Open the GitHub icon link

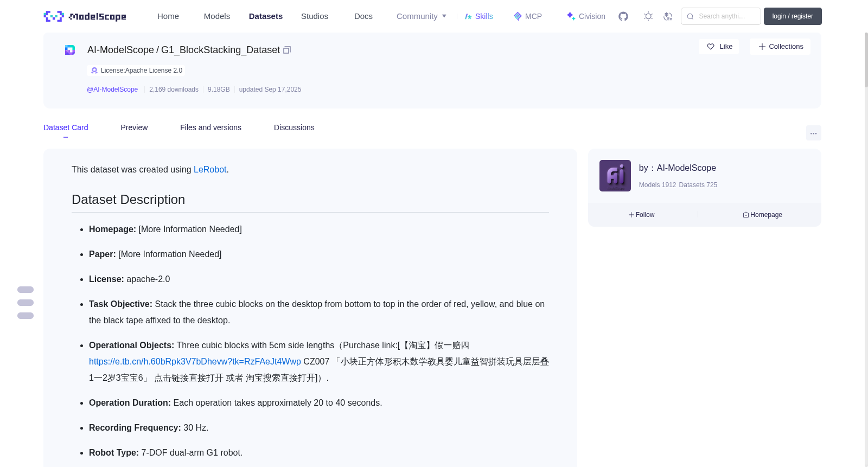click(x=623, y=16)
